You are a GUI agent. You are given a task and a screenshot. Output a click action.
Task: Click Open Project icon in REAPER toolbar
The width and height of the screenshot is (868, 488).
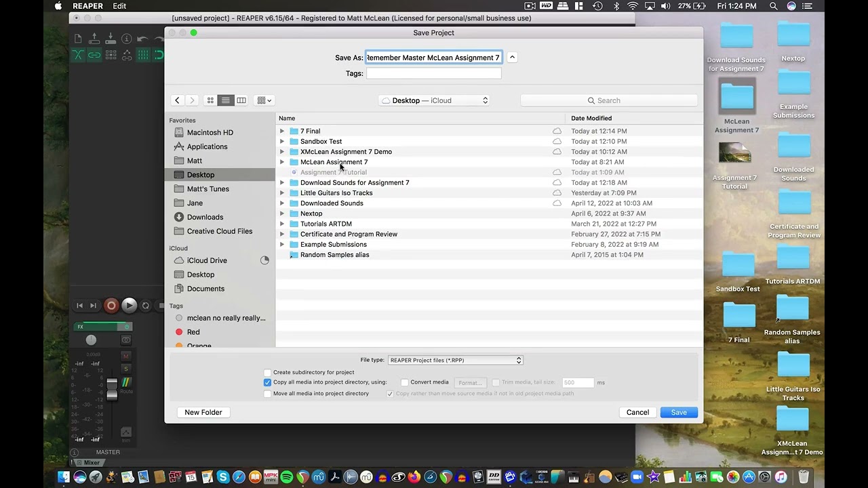pyautogui.click(x=94, y=39)
